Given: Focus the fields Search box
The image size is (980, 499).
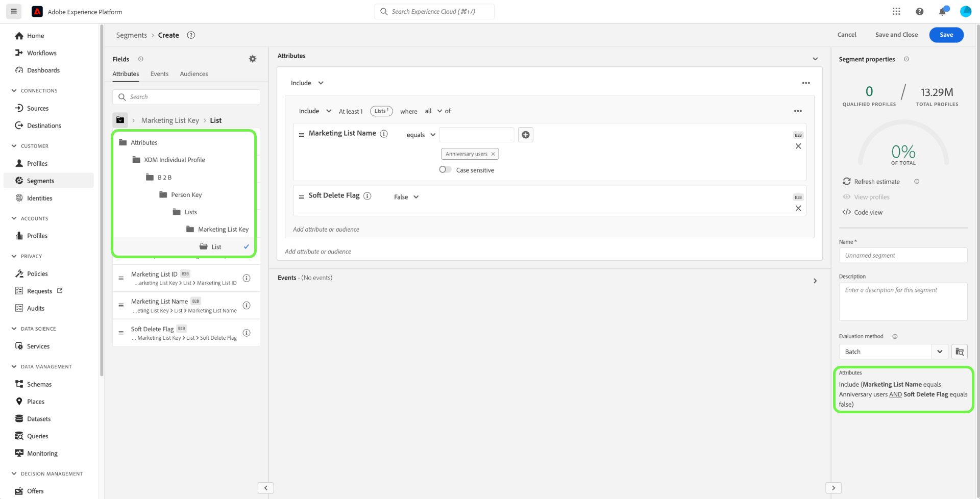Looking at the screenshot, I should [x=186, y=97].
